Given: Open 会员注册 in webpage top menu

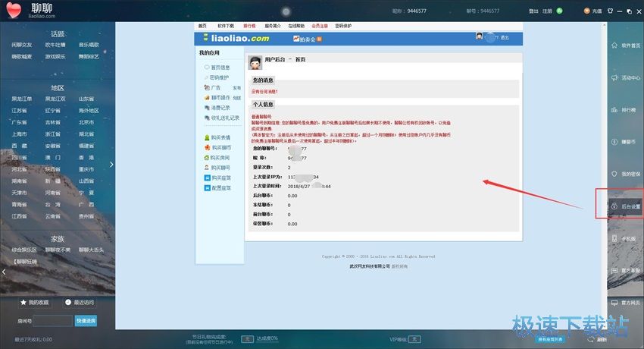Looking at the screenshot, I should point(320,26).
